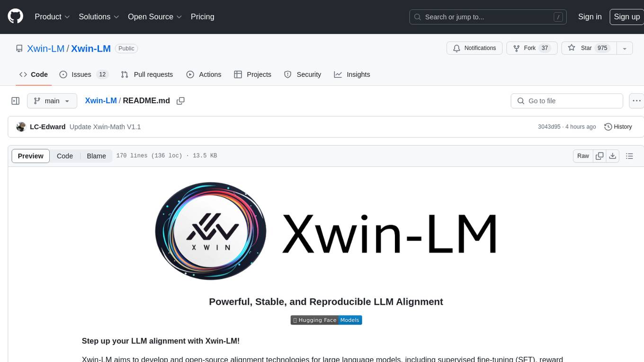The image size is (644, 362).
Task: View the file History
Action: pos(618,127)
